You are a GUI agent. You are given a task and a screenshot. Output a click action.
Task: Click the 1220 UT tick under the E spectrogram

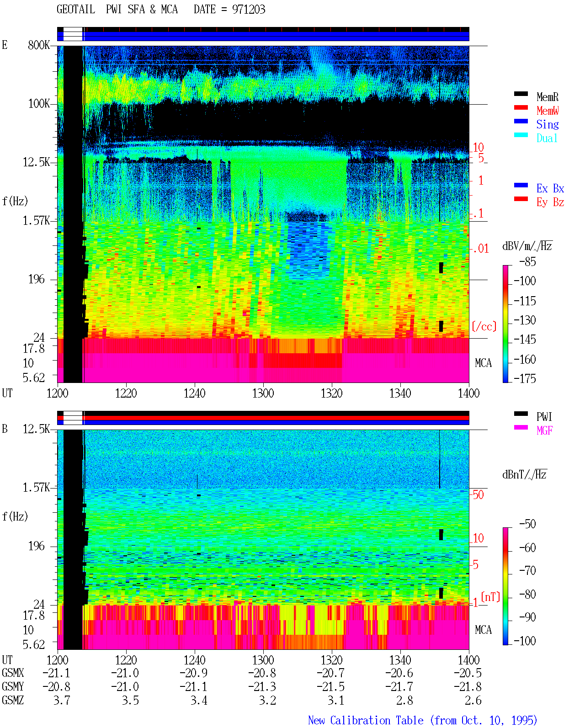[x=126, y=393]
